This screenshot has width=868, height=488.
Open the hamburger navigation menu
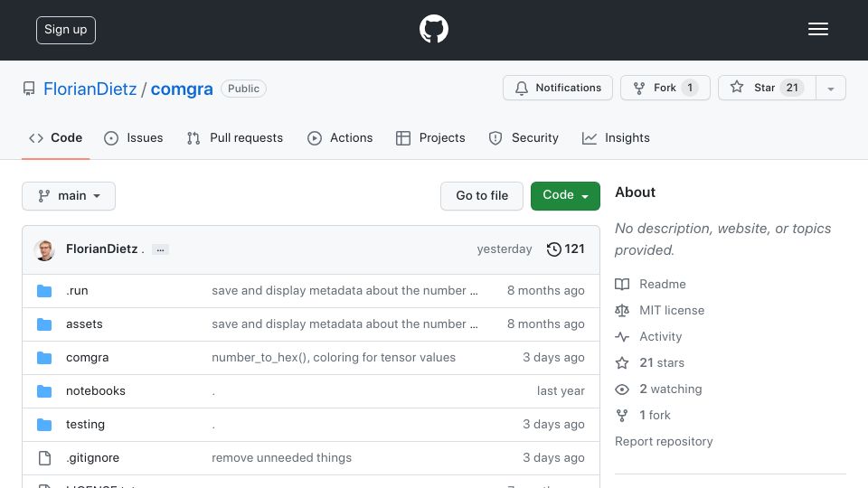[x=817, y=29]
